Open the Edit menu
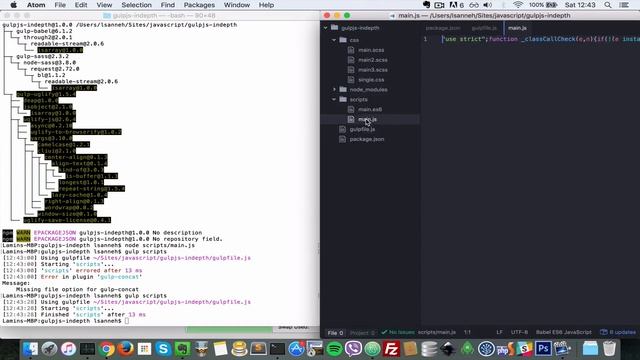Screen dimensions: 640x360 pos(81,5)
